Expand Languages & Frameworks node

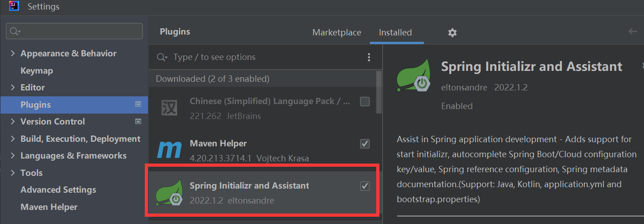point(12,155)
